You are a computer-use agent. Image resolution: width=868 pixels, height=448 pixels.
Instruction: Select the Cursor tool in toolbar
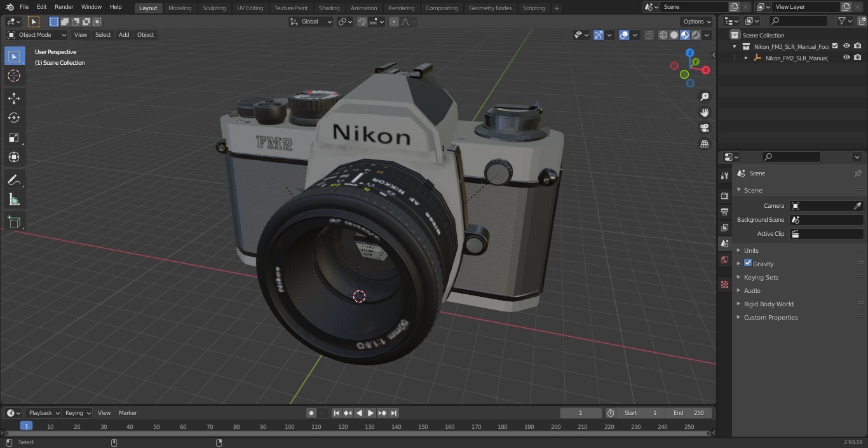tap(14, 76)
